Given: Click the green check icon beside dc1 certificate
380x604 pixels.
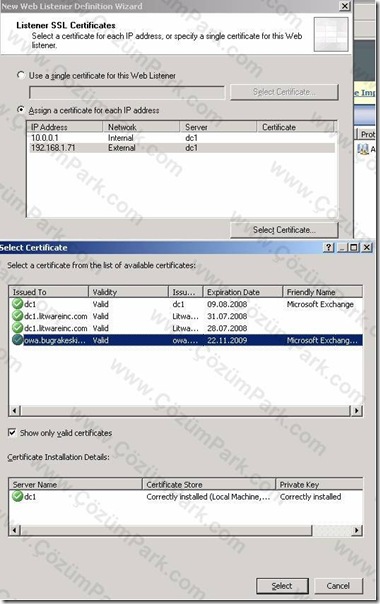Looking at the screenshot, I should coord(17,304).
